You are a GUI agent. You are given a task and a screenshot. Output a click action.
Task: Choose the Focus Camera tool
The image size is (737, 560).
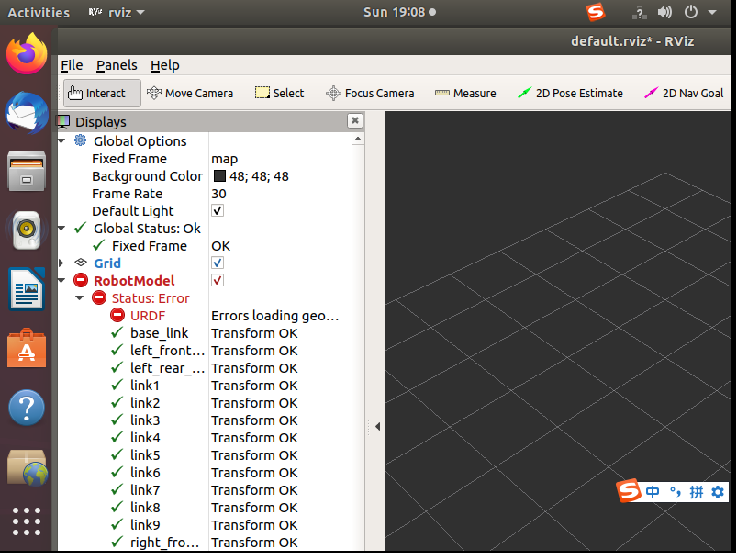370,93
